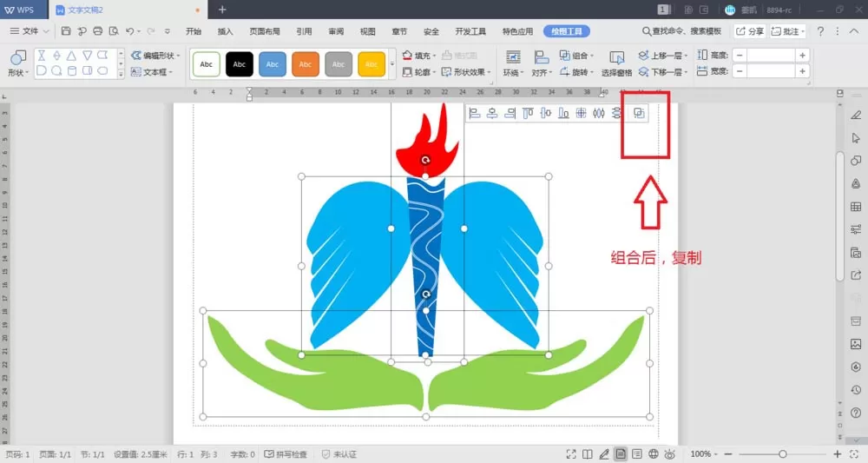Click the selection cursor icon in right sidebar
Screen dimensions: 868x463
click(x=856, y=138)
